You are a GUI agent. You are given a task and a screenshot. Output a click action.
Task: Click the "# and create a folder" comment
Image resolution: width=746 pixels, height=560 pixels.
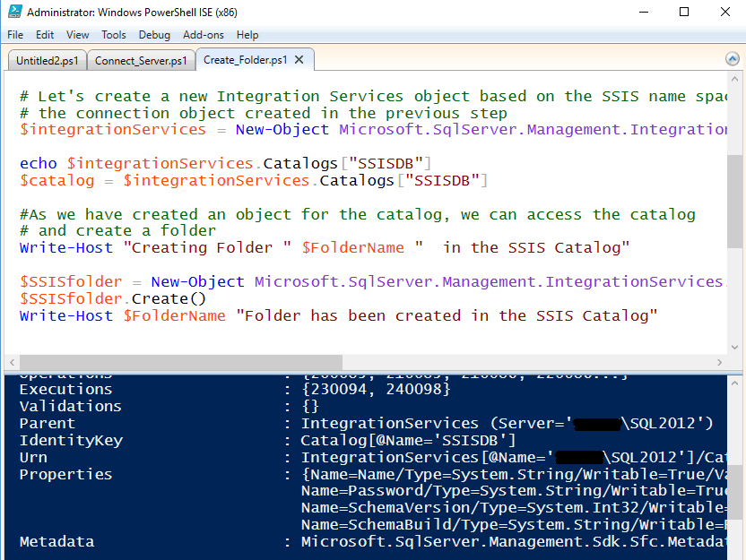117,230
